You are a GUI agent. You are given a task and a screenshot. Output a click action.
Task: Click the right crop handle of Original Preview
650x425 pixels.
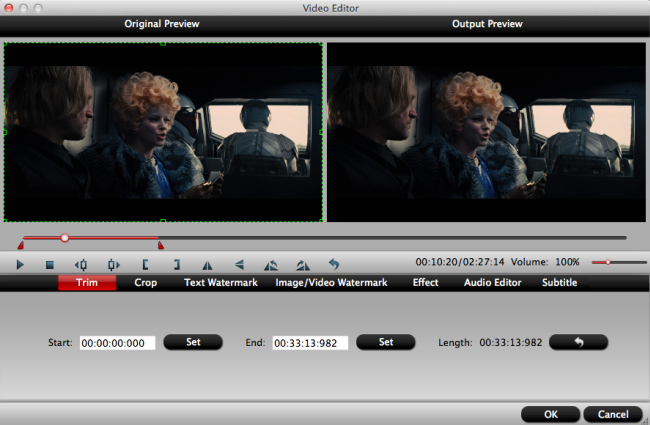(321, 132)
